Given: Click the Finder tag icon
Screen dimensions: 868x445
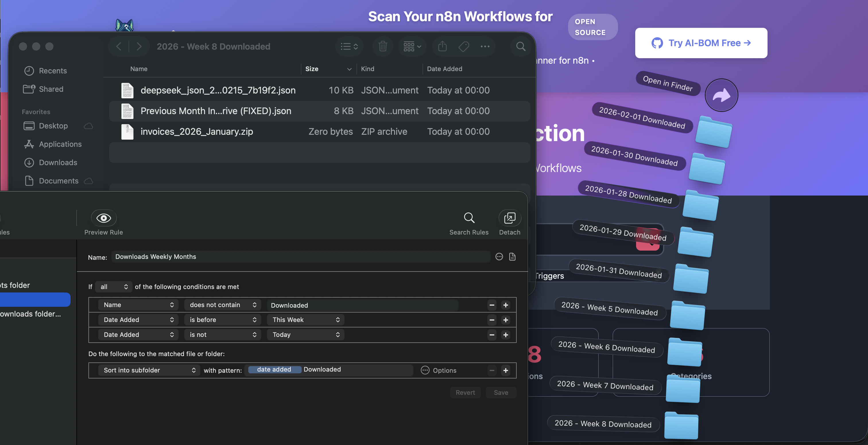Looking at the screenshot, I should tap(464, 46).
